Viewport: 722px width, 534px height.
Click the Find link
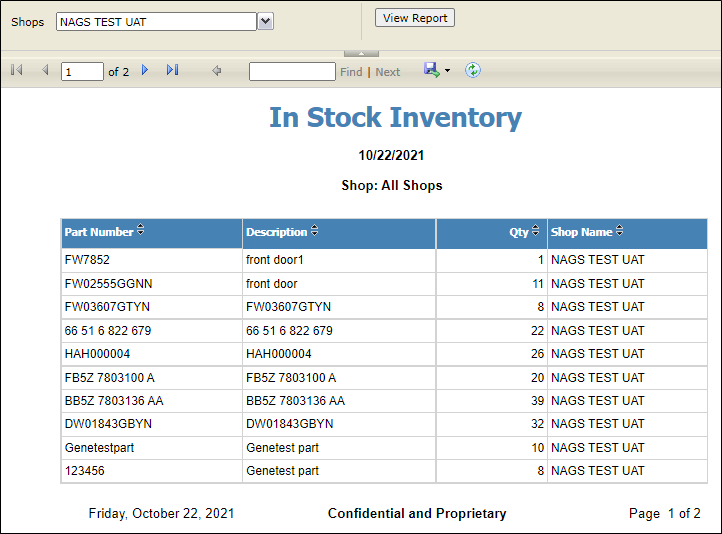(351, 72)
